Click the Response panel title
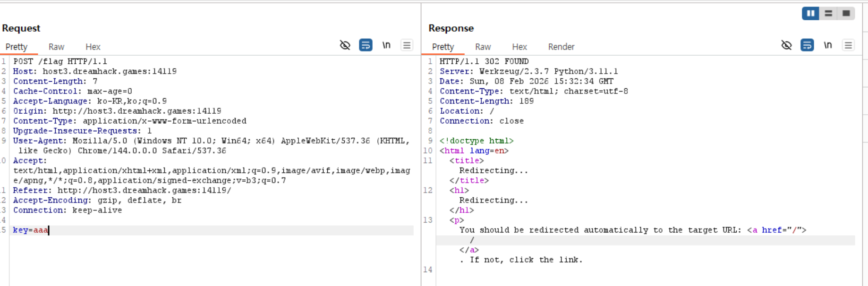This screenshot has width=868, height=286. click(451, 28)
